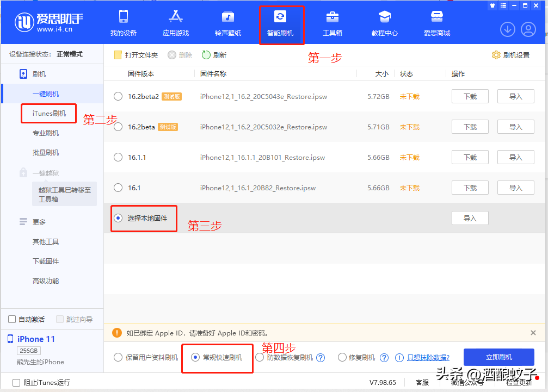Select iTunes刷机 in sidebar

(x=49, y=114)
